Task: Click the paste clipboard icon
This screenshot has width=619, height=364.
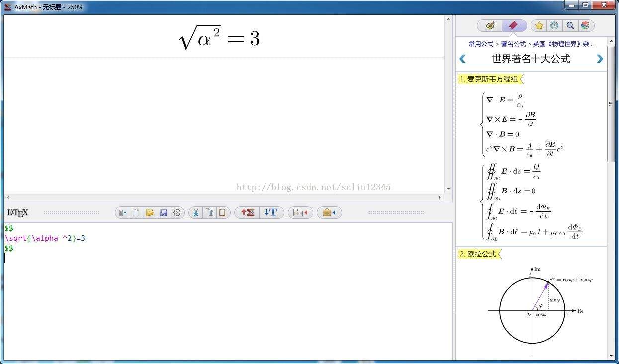Action: (x=222, y=213)
